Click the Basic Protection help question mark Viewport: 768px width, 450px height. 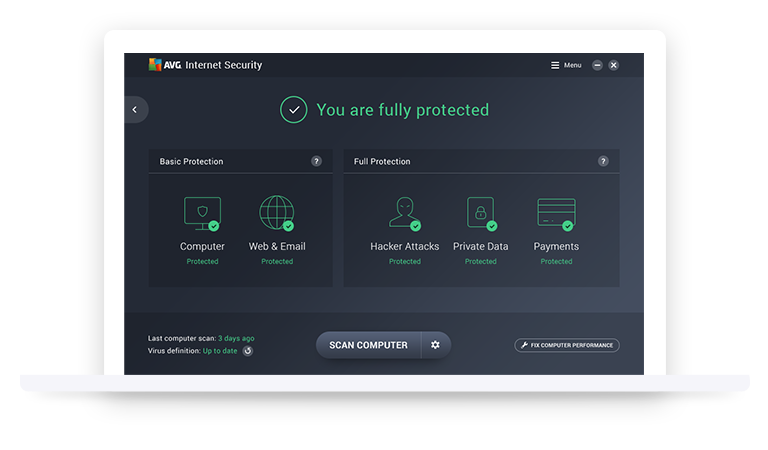coord(316,161)
